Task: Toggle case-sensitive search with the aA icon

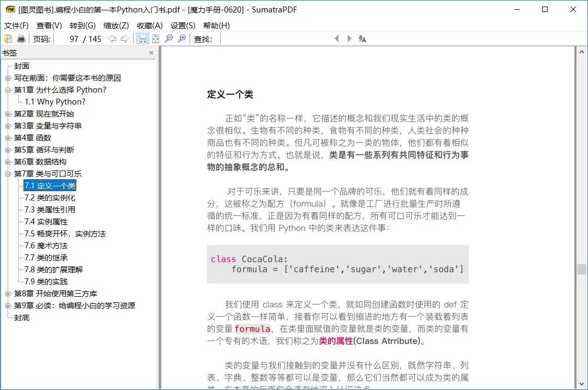Action: point(362,39)
